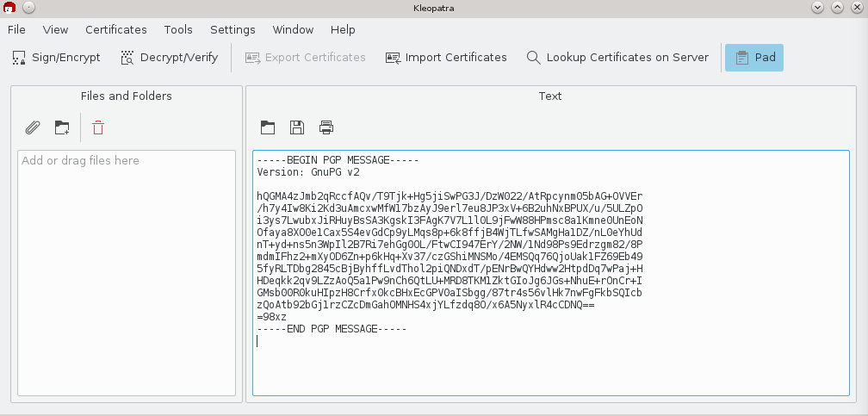Click the Sign/Encrypt toolbar button
The height and width of the screenshot is (416, 868).
[x=56, y=58]
